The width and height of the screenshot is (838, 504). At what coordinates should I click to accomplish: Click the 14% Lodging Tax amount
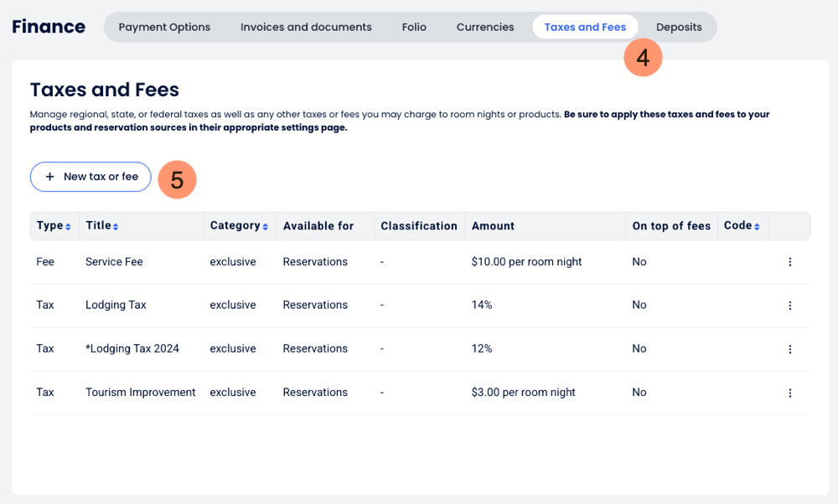[x=482, y=306]
